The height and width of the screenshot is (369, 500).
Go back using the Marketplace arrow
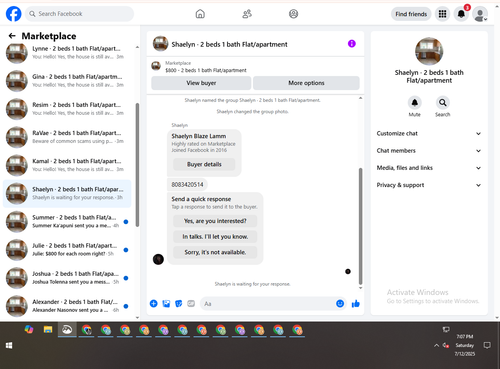coord(12,36)
